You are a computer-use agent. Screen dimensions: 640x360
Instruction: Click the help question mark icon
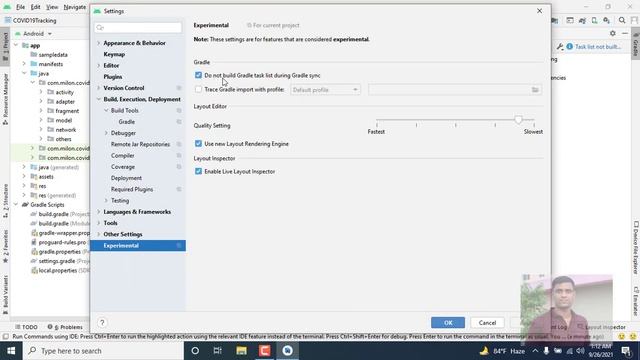[x=102, y=322]
